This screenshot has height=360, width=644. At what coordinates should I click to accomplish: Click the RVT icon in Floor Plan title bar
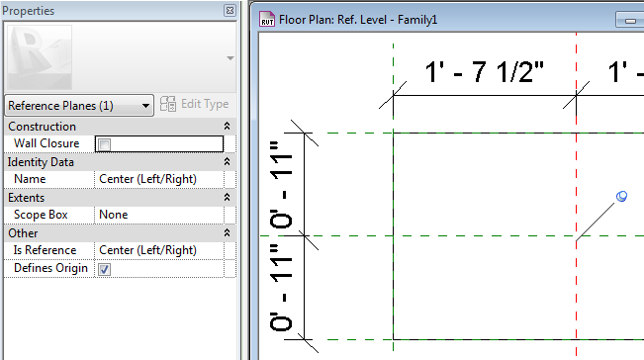pyautogui.click(x=267, y=20)
